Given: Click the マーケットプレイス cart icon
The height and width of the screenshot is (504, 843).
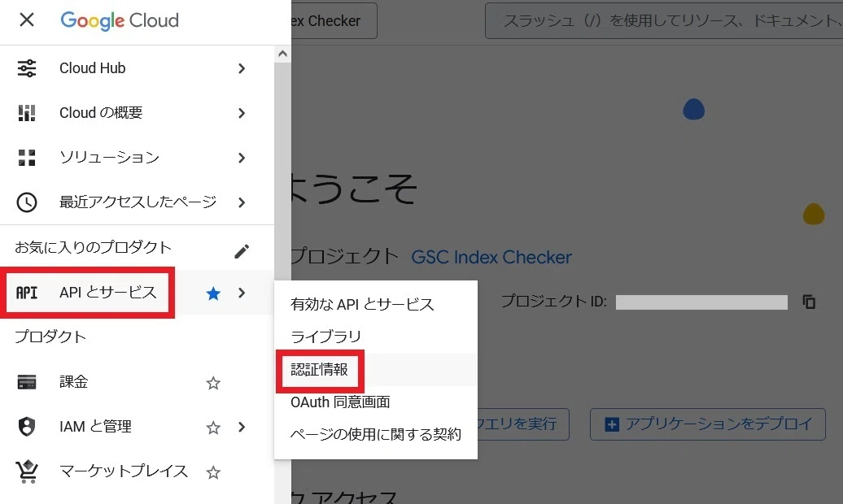Looking at the screenshot, I should (x=27, y=471).
